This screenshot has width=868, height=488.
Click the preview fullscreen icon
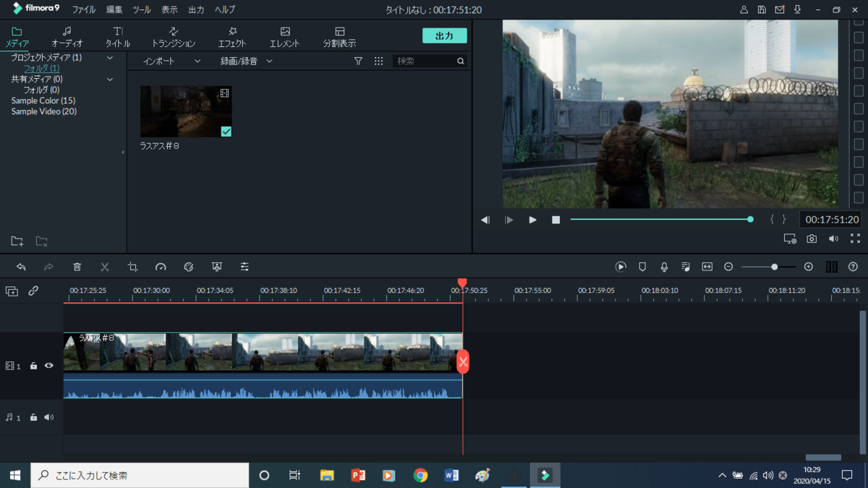[x=855, y=239]
